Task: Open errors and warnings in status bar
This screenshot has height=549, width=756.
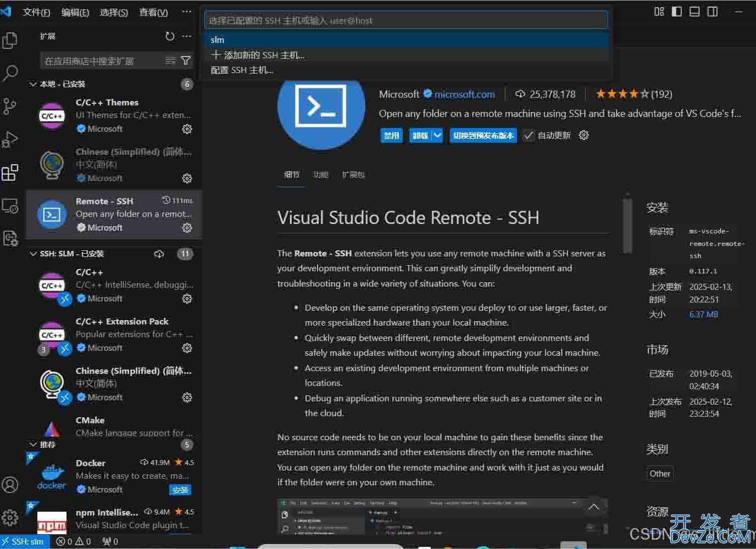Action: pos(74,541)
